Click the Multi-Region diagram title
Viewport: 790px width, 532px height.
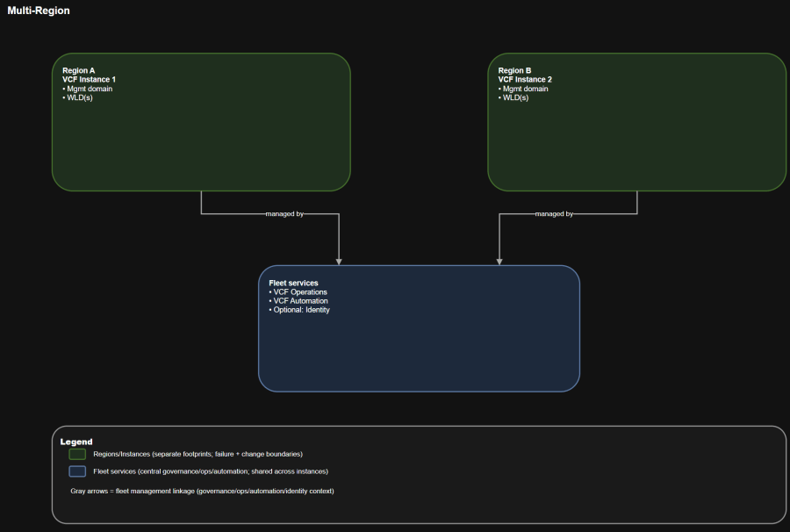pos(39,11)
